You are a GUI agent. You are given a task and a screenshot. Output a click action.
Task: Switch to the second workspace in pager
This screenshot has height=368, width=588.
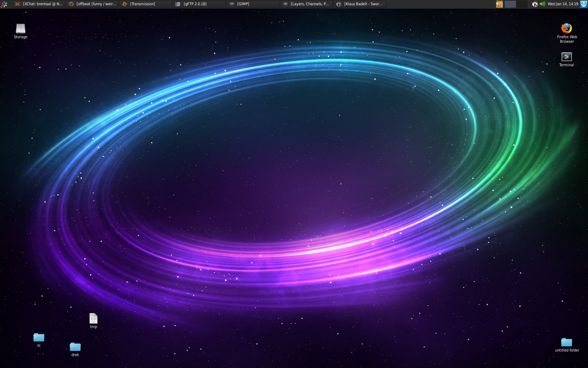tap(521, 4)
